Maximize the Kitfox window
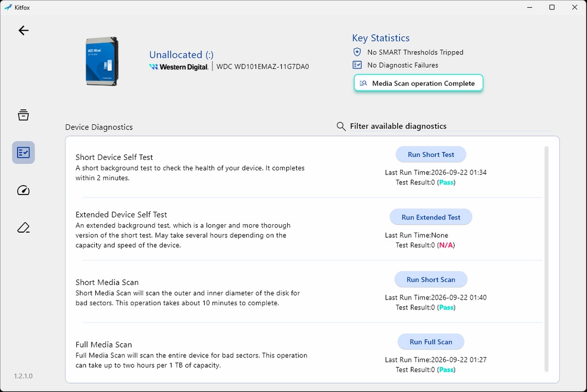Image resolution: width=587 pixels, height=392 pixels. pos(552,7)
